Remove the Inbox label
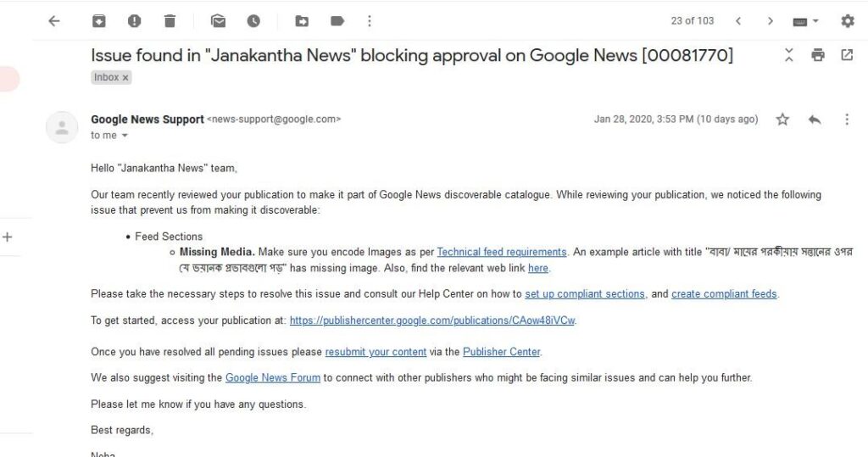868x457 pixels. point(125,77)
